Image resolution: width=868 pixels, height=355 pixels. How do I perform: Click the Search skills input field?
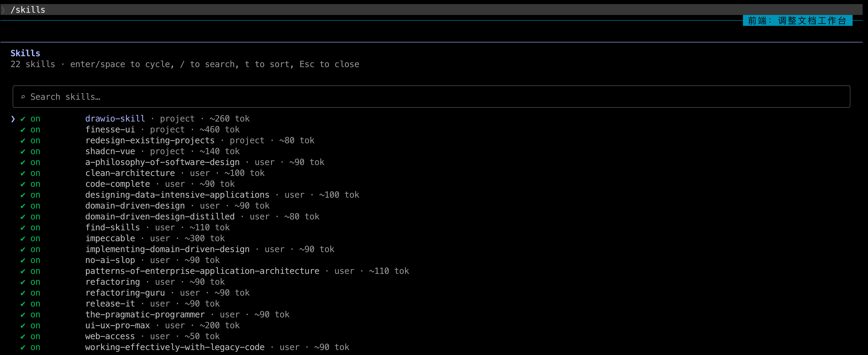431,97
